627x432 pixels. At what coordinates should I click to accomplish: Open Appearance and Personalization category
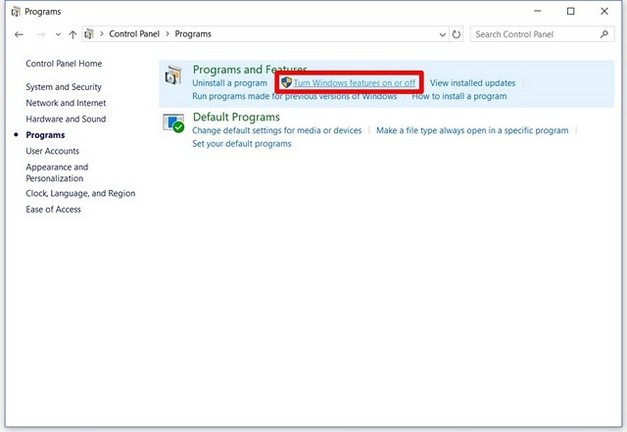[x=57, y=172]
